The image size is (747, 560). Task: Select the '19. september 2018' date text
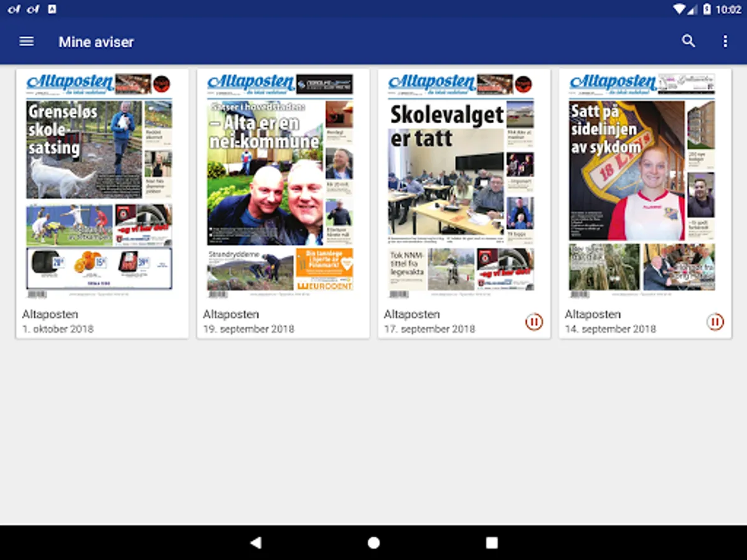[248, 329]
